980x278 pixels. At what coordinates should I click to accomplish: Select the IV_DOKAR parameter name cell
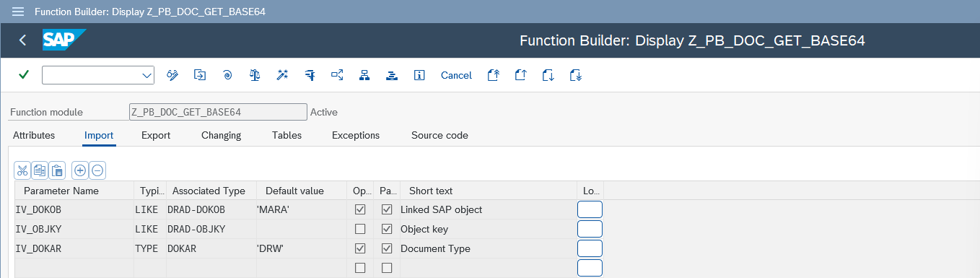[x=74, y=248]
